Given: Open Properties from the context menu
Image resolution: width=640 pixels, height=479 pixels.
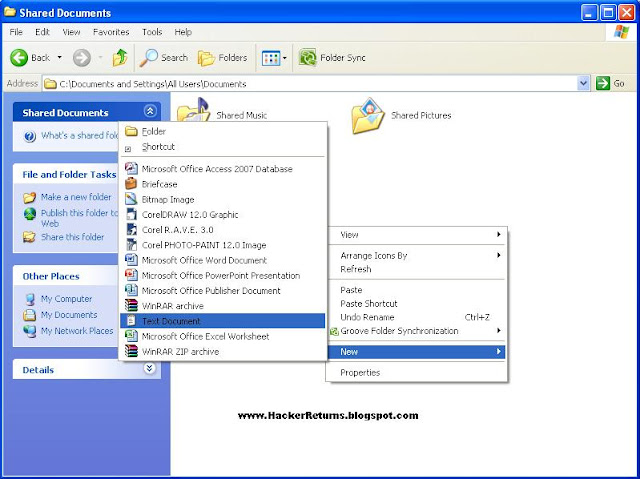Looking at the screenshot, I should coord(417,373).
